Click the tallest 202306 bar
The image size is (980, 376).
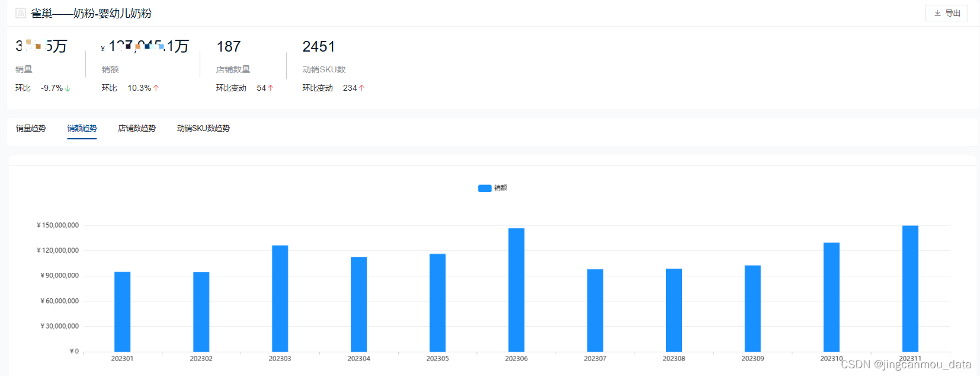[x=516, y=290]
